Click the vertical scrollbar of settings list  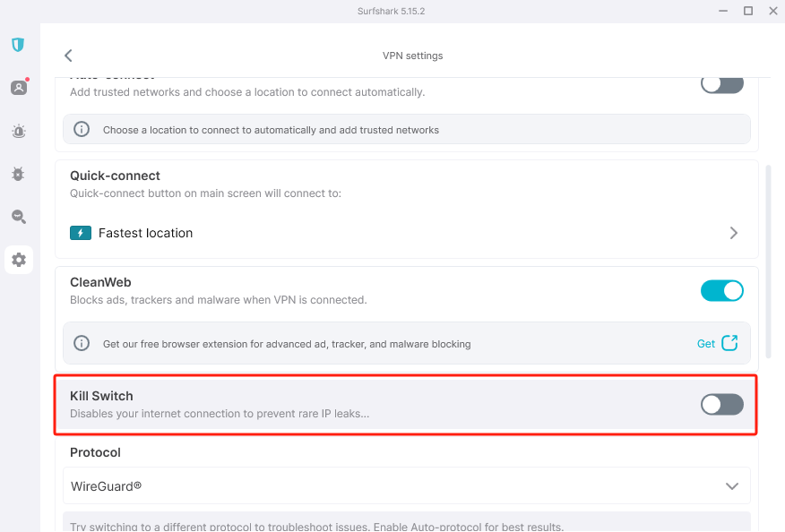(x=768, y=262)
